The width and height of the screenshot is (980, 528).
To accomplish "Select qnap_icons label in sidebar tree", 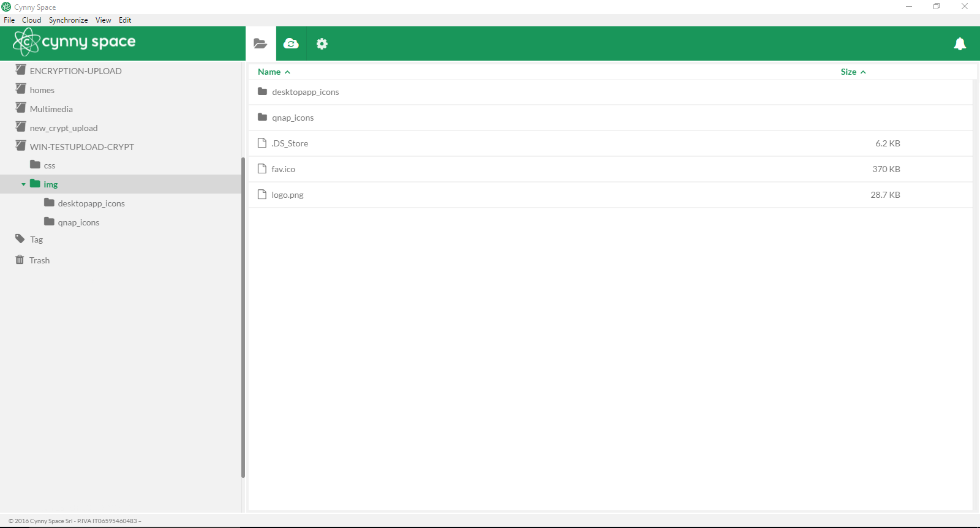I will click(x=78, y=222).
